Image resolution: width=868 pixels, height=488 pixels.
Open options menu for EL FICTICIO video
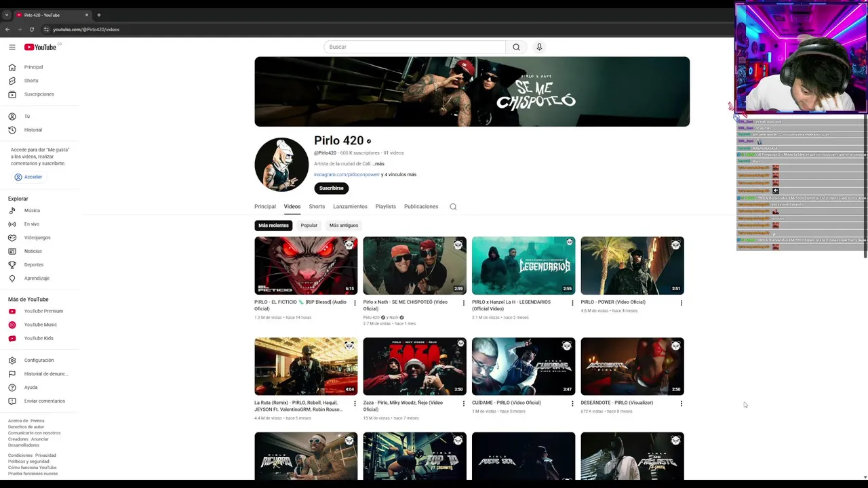coord(355,303)
